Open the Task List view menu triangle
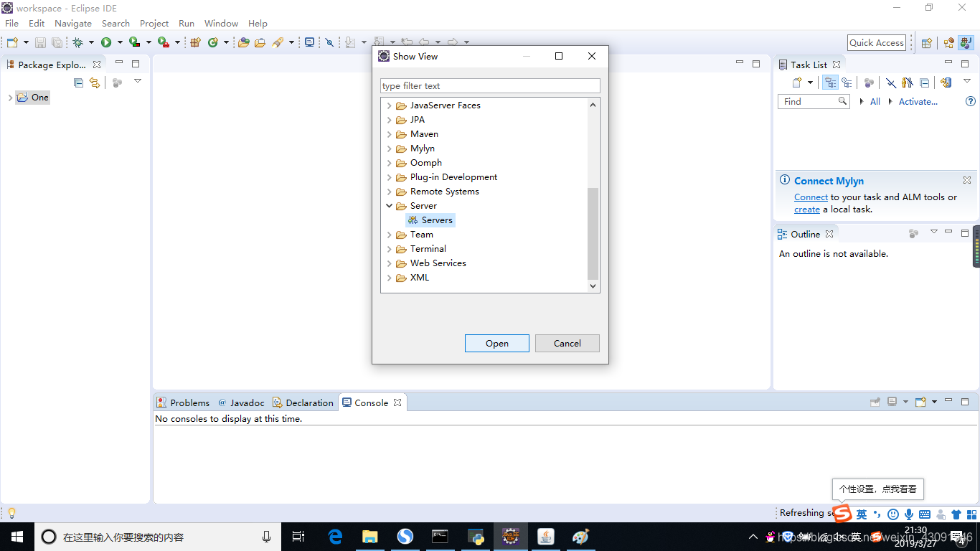The height and width of the screenshot is (551, 980). click(x=967, y=81)
